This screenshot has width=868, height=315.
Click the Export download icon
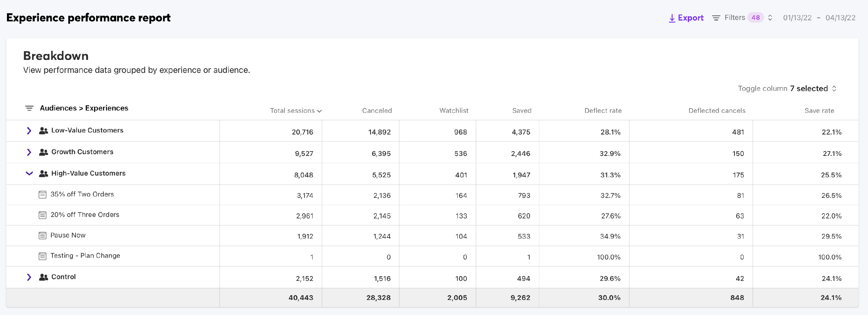(x=672, y=18)
